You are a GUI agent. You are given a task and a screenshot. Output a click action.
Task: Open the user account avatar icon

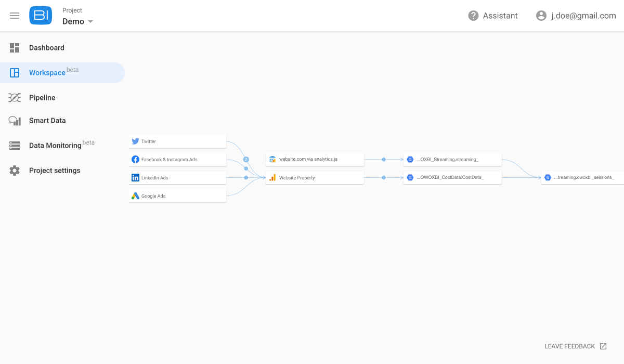click(x=541, y=16)
